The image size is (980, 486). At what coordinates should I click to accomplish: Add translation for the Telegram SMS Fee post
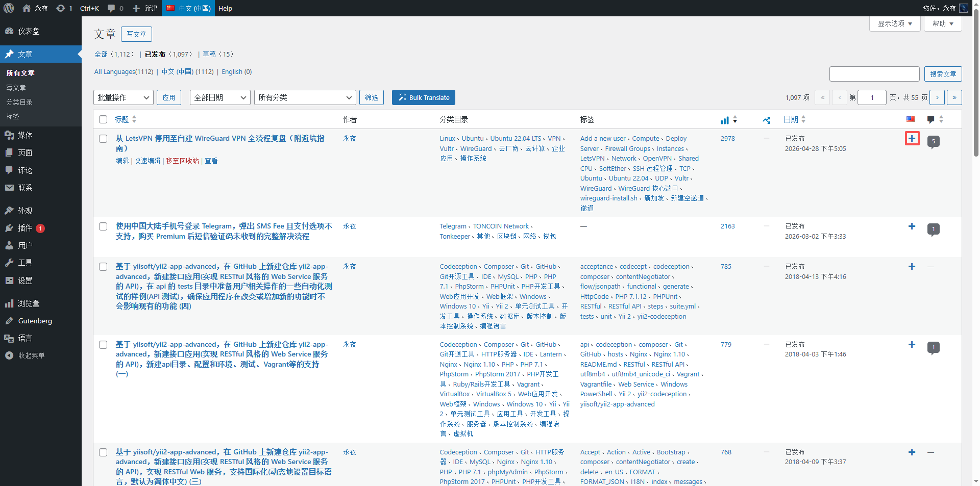coord(912,226)
